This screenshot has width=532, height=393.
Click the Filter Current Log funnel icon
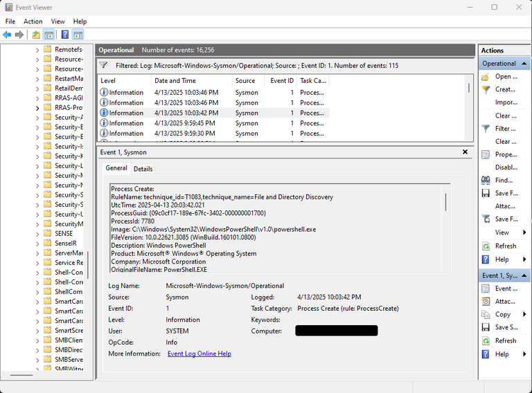click(x=486, y=129)
